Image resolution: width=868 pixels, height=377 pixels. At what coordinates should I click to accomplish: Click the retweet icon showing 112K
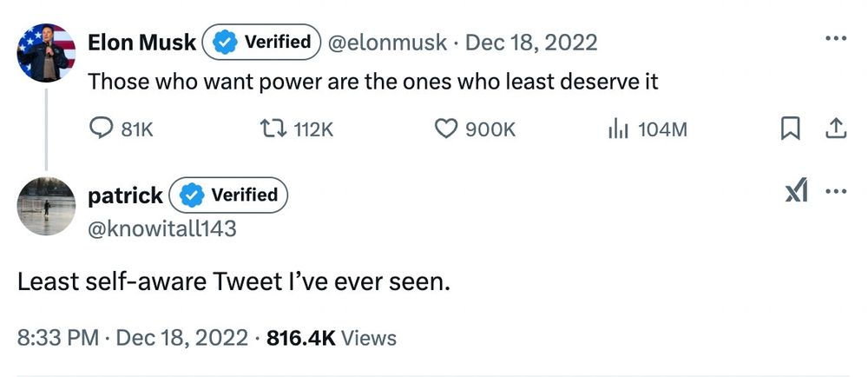[275, 129]
